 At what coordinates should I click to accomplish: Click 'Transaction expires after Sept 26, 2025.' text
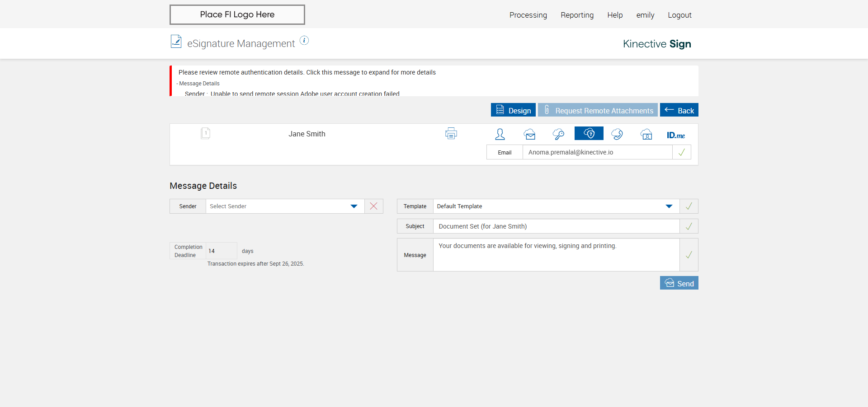pyautogui.click(x=255, y=264)
